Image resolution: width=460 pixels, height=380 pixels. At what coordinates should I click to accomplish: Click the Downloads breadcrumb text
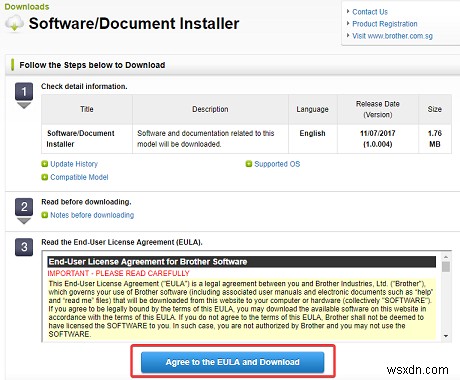[27, 7]
